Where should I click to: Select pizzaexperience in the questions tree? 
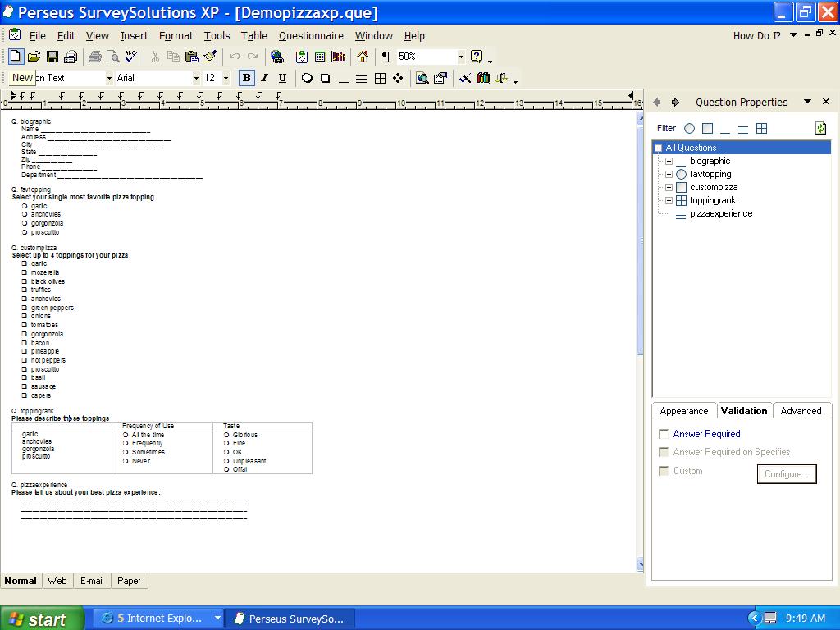click(720, 214)
